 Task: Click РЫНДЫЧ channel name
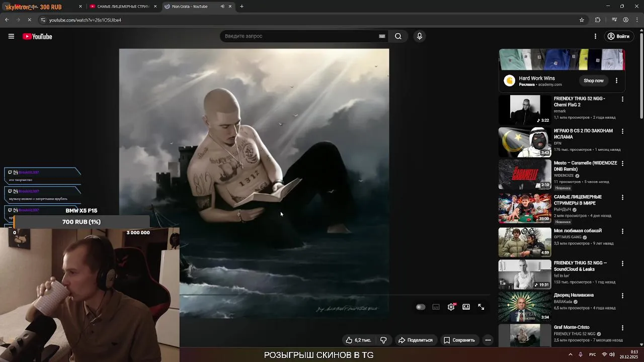[563, 209]
